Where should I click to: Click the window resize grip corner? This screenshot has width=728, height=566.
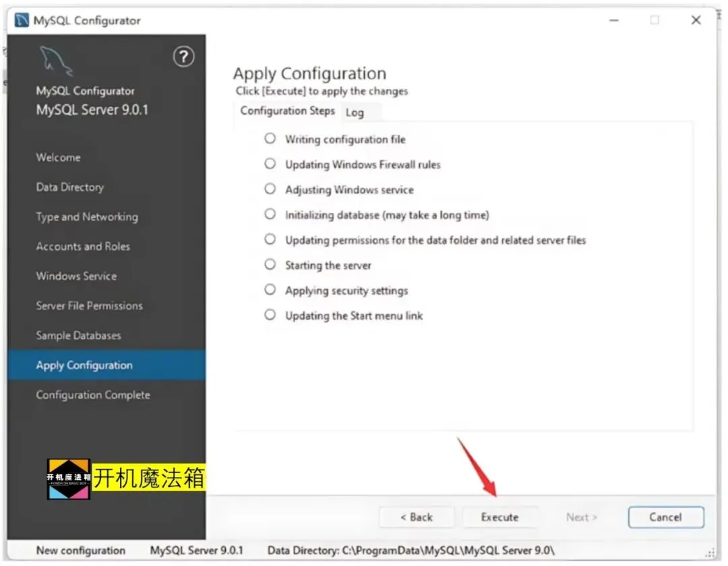point(710,553)
